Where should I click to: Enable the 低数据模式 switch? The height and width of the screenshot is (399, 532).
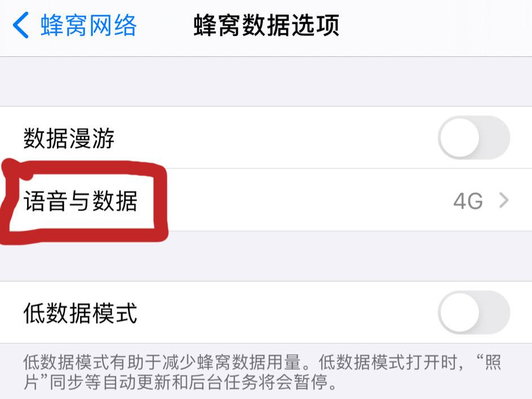[474, 312]
